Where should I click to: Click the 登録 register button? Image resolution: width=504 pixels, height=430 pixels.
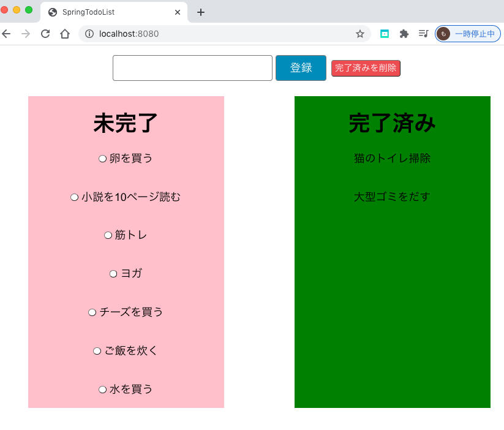point(301,68)
